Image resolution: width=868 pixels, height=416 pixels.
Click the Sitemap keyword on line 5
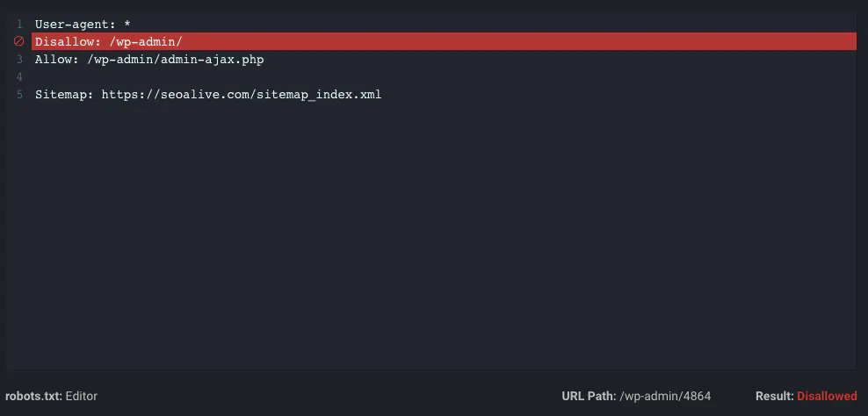click(x=61, y=95)
